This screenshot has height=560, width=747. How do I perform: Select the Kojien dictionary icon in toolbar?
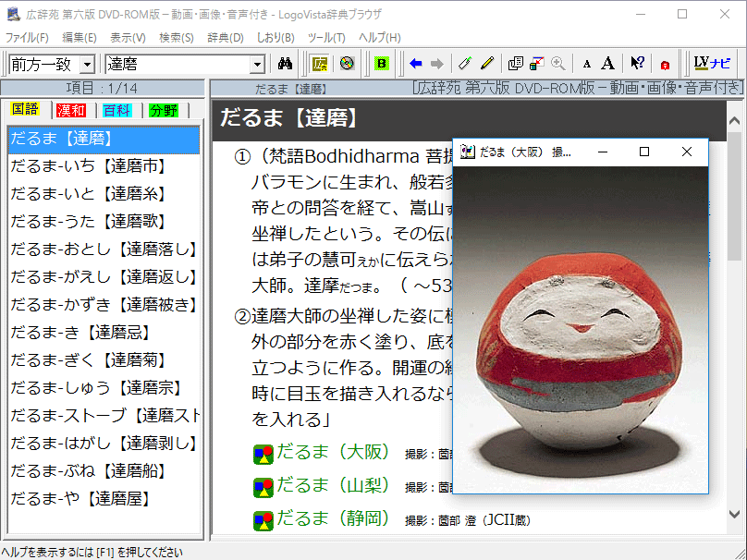click(x=320, y=64)
